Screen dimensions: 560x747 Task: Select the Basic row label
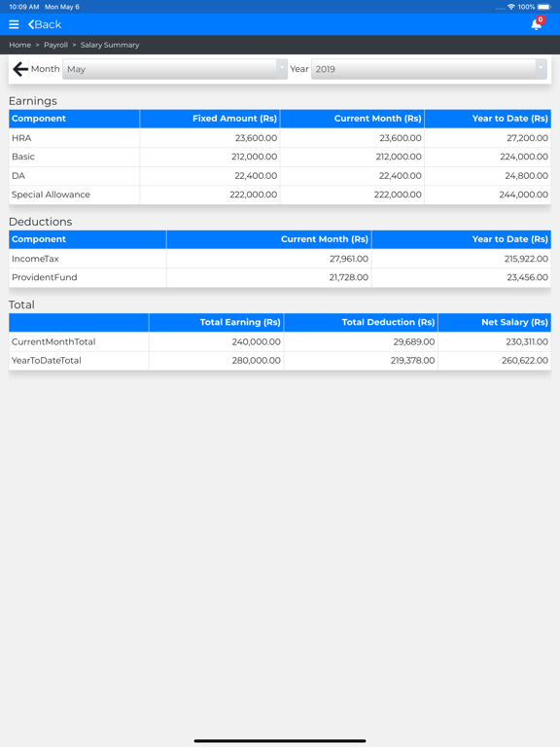[x=23, y=157]
